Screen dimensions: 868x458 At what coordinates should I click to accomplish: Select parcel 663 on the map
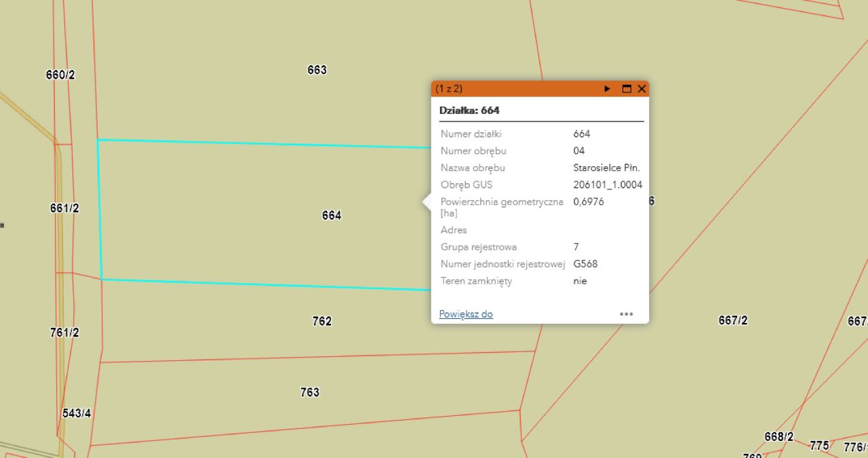click(317, 70)
